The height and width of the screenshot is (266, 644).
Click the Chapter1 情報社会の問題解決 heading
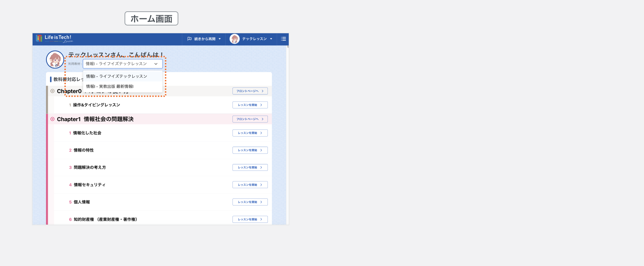pos(95,119)
